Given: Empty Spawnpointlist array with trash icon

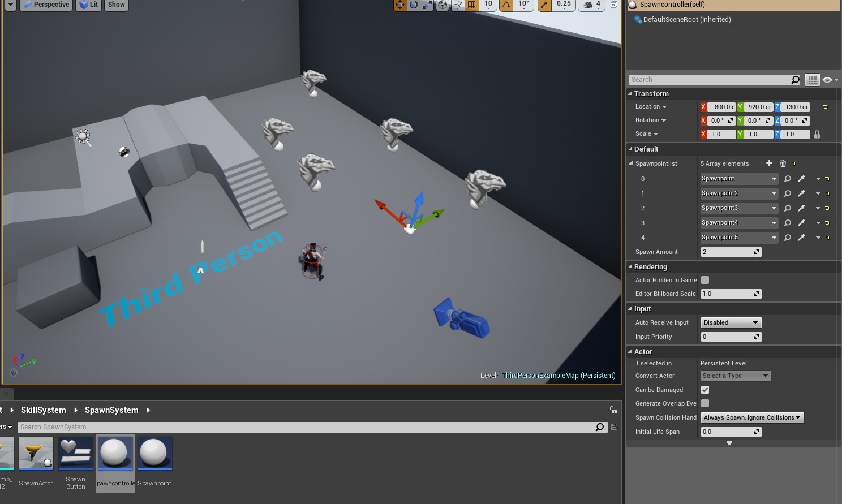Looking at the screenshot, I should [783, 163].
